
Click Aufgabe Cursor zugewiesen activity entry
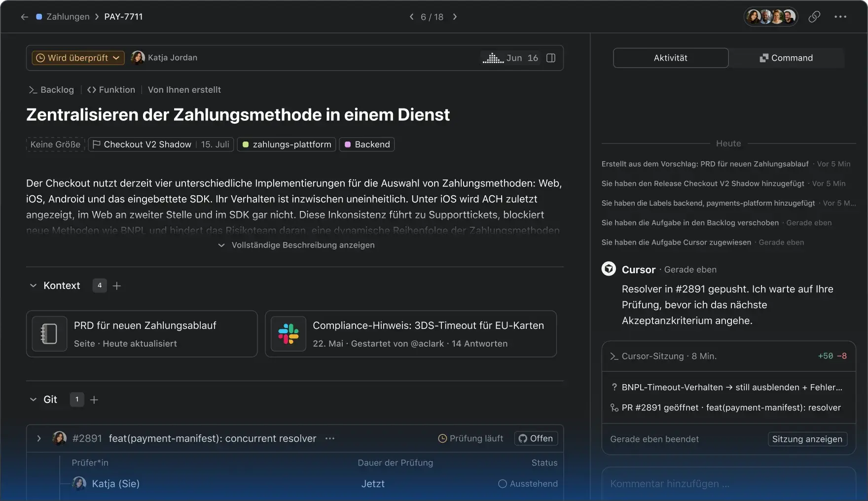(703, 243)
